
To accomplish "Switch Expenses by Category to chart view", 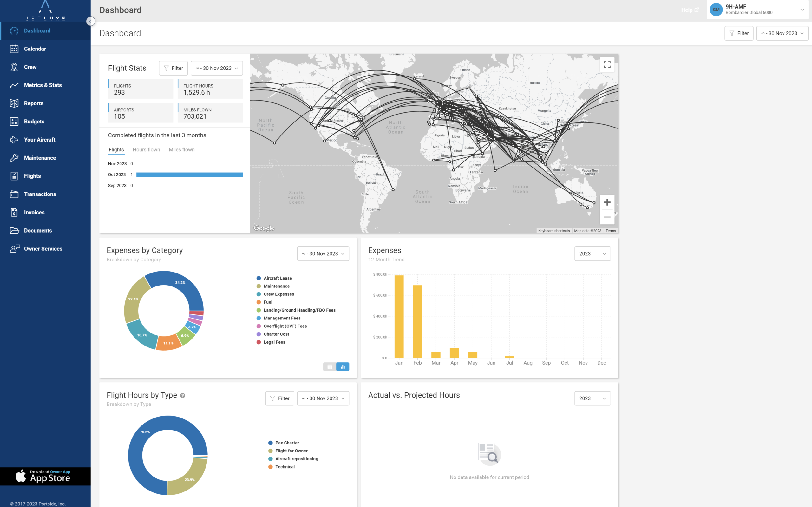I will [x=343, y=367].
